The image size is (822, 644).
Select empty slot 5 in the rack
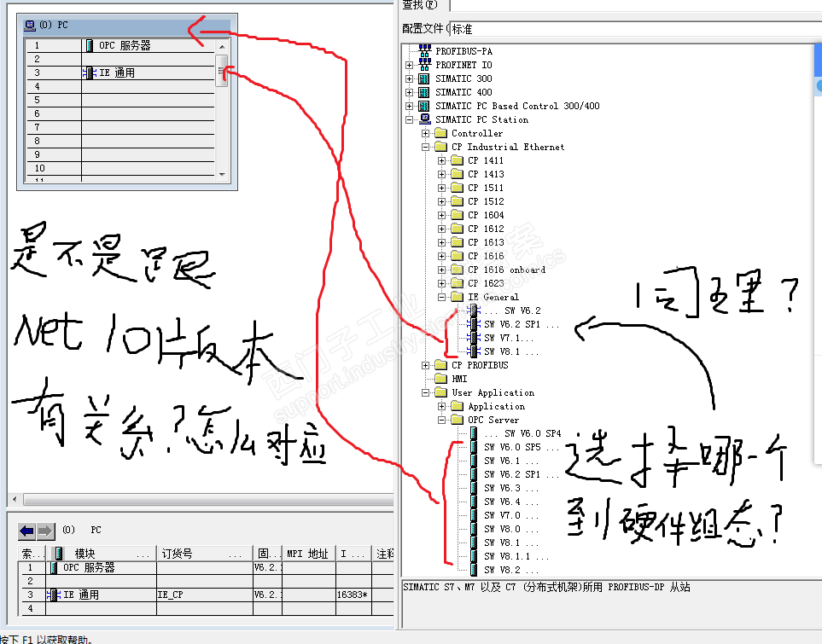pos(120,100)
